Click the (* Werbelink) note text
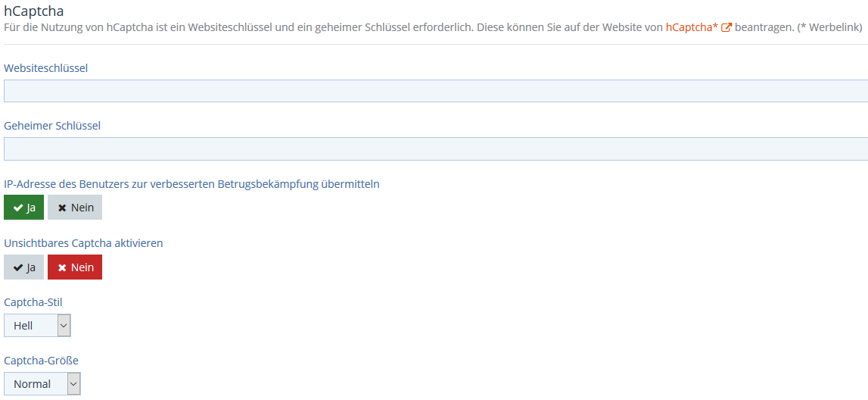 click(x=829, y=27)
